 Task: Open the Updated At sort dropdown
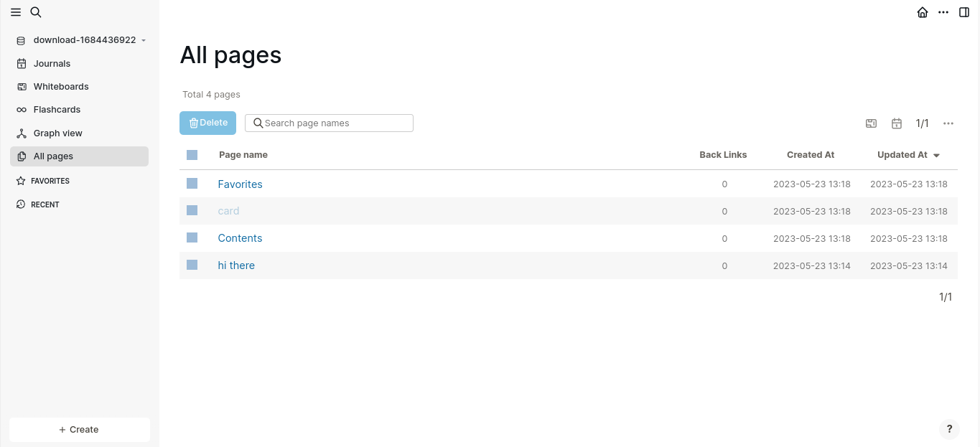pos(908,154)
